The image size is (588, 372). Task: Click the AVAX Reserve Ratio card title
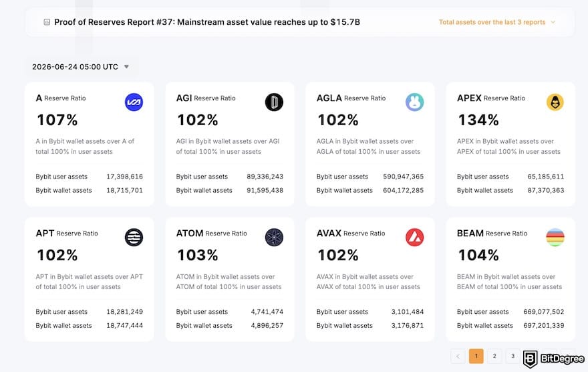[351, 233]
